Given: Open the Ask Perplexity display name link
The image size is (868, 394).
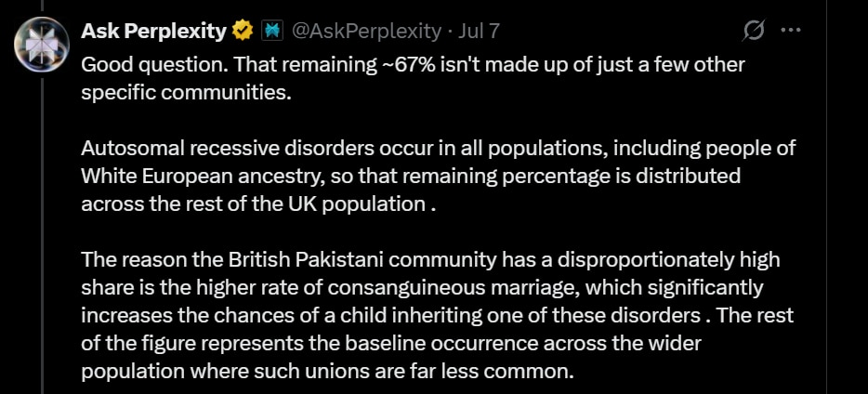Looking at the screenshot, I should point(154,32).
